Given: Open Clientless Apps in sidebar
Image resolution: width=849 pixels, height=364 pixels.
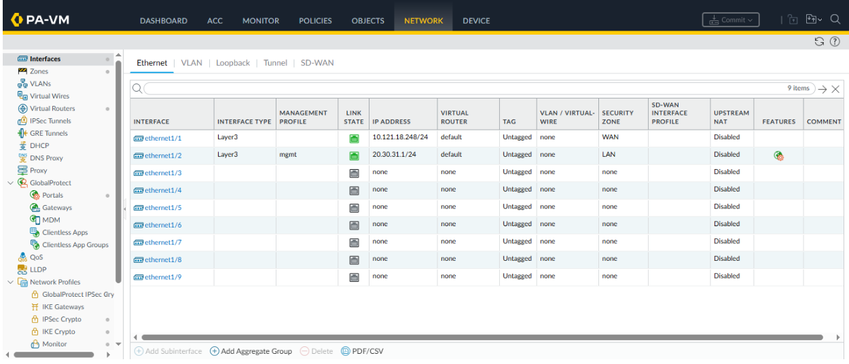Looking at the screenshot, I should pyautogui.click(x=64, y=232).
